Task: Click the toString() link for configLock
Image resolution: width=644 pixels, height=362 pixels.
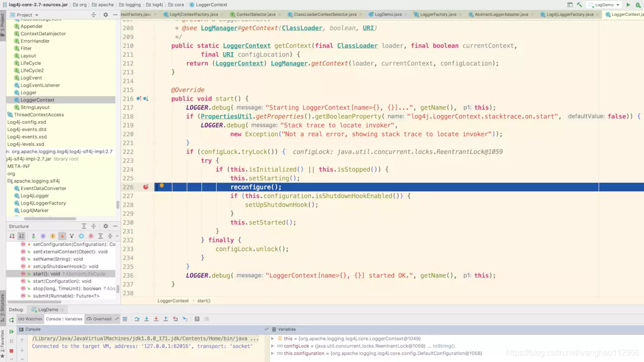Action: point(444,346)
